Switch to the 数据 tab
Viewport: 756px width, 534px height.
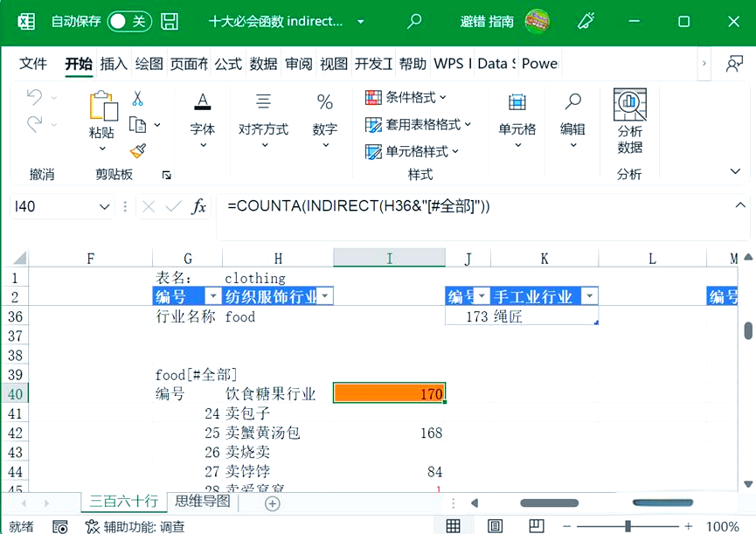pyautogui.click(x=263, y=64)
